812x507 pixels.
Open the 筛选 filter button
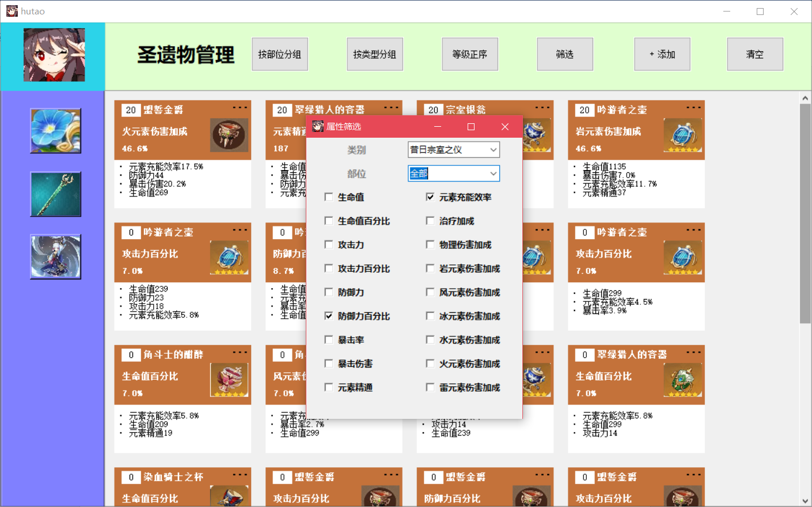(565, 54)
